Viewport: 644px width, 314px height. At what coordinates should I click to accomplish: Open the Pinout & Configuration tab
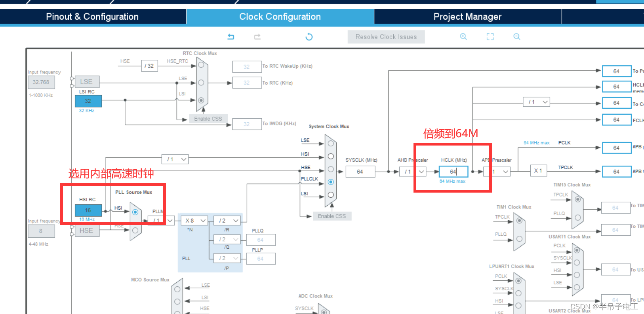[93, 17]
